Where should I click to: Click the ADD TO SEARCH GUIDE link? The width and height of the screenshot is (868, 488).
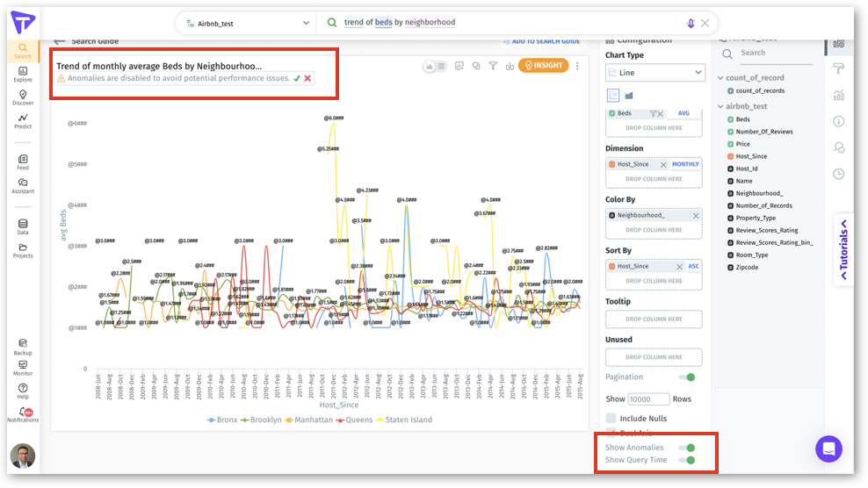tap(541, 41)
